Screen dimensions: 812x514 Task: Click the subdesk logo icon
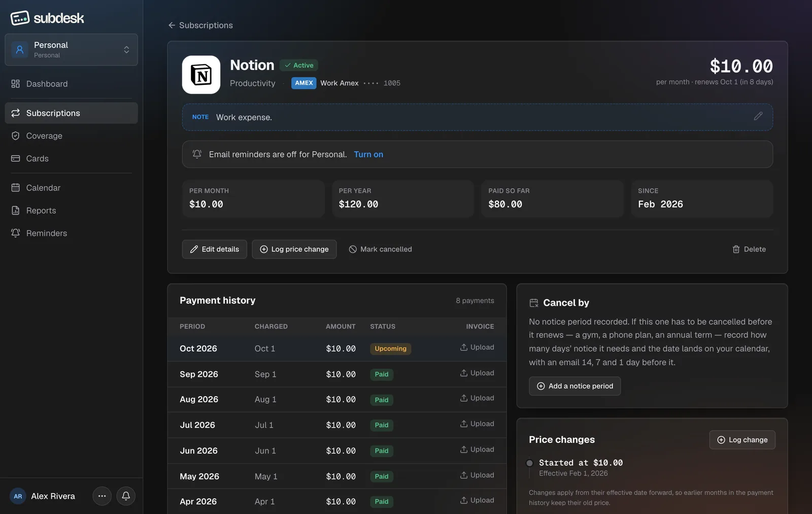(x=20, y=18)
